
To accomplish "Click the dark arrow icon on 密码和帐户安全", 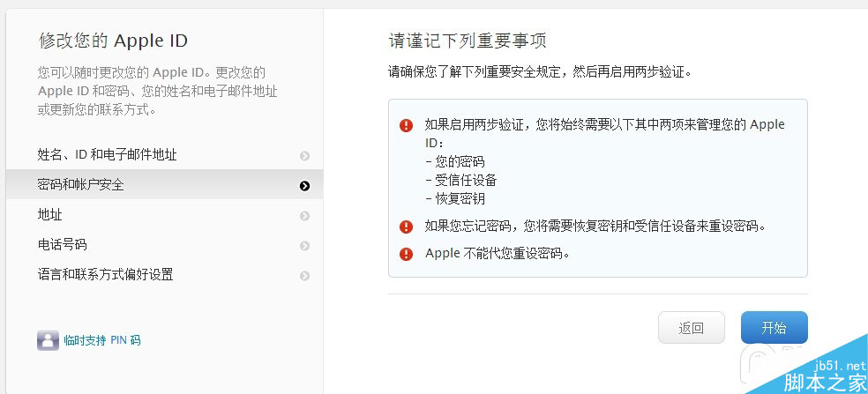I will click(x=304, y=185).
